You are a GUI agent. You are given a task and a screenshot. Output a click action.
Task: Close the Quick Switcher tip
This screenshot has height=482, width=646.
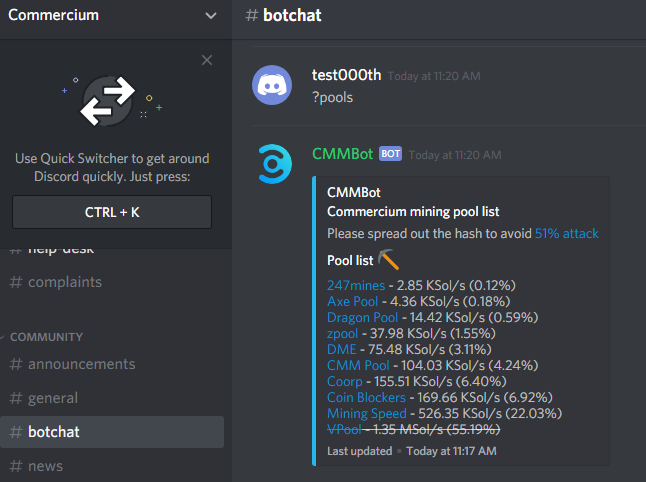click(x=207, y=60)
